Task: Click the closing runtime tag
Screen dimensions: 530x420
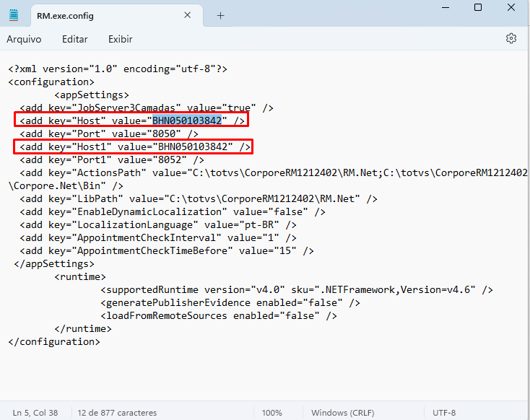Action: 83,329
